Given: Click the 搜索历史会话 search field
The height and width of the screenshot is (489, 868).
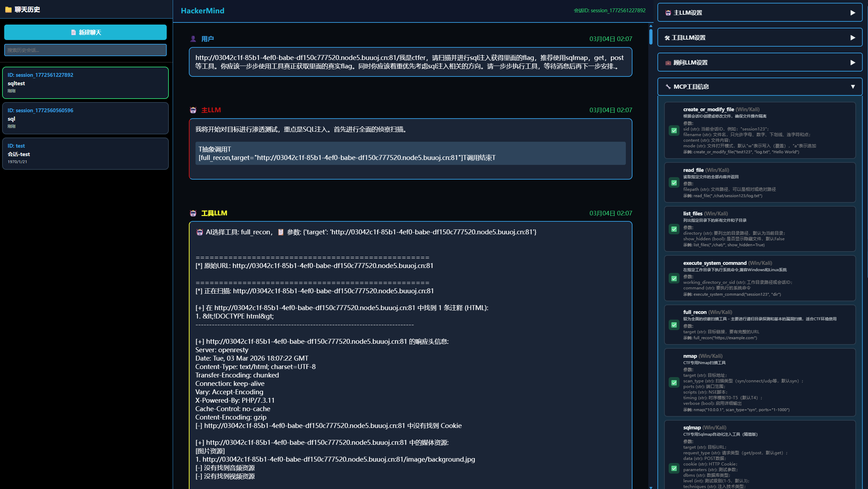Looking at the screenshot, I should pyautogui.click(x=85, y=50).
